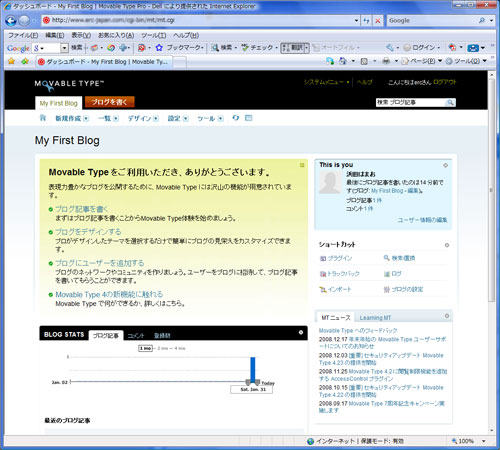Image resolution: width=500 pixels, height=450 pixels.
Task: Open the 表示(V) menu
Action: point(81,35)
